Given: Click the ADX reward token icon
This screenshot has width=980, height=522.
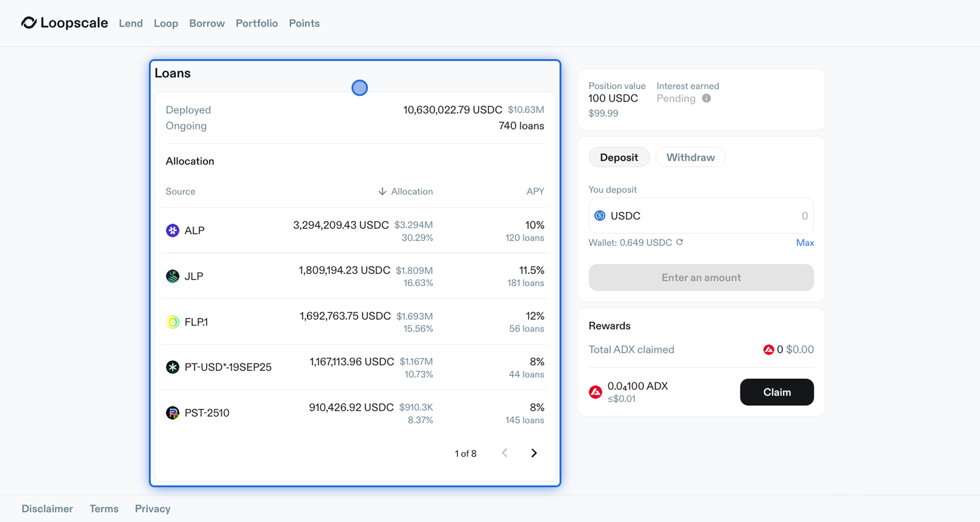Looking at the screenshot, I should click(596, 392).
